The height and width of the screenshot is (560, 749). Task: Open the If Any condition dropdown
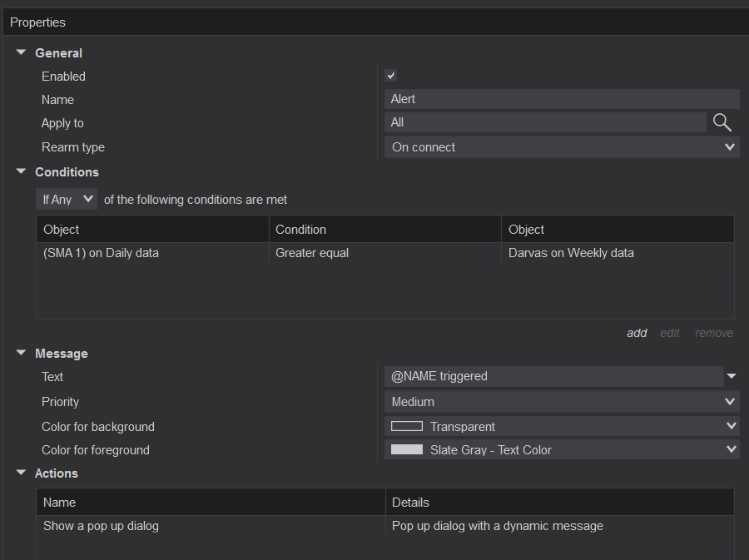pos(67,200)
